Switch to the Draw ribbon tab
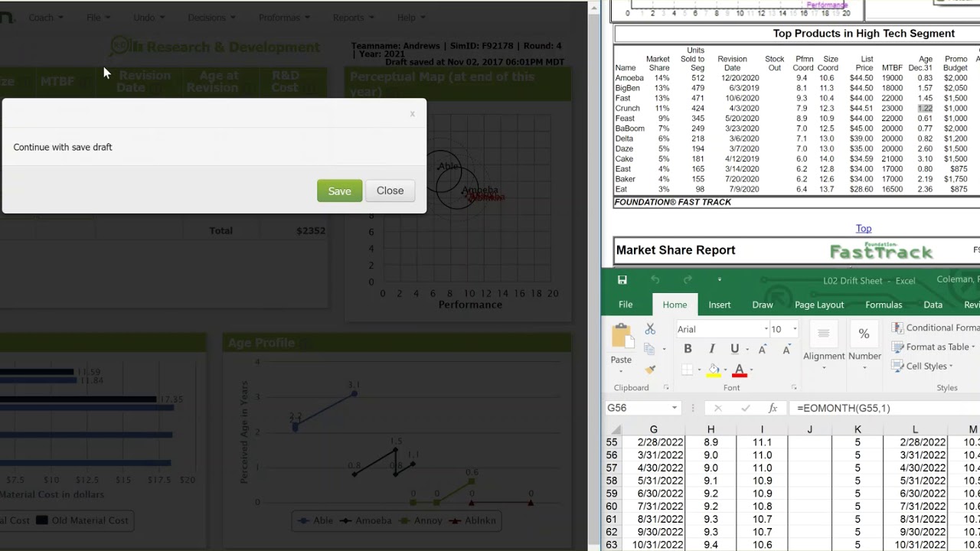This screenshot has width=980, height=551. tap(762, 305)
